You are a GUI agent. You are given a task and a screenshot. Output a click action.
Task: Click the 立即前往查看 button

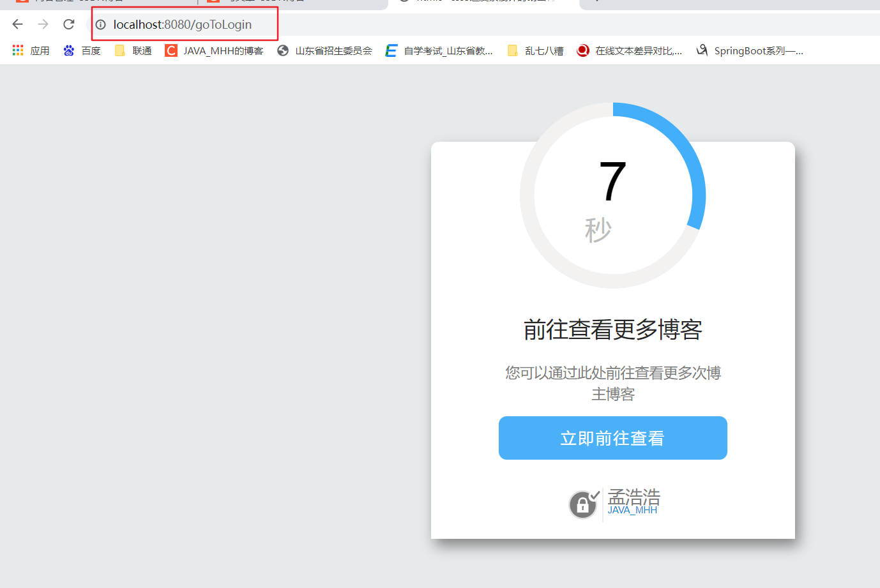point(612,438)
